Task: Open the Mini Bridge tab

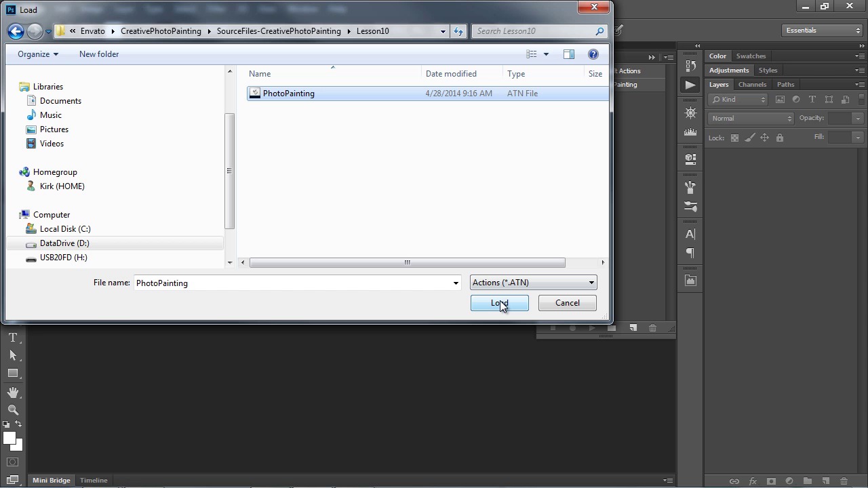Action: pos(52,481)
